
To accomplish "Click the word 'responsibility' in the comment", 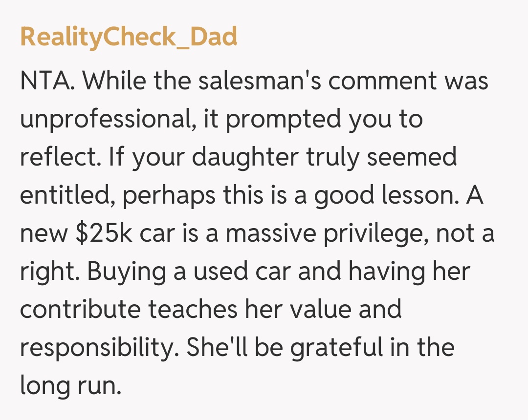I will 97,348.
